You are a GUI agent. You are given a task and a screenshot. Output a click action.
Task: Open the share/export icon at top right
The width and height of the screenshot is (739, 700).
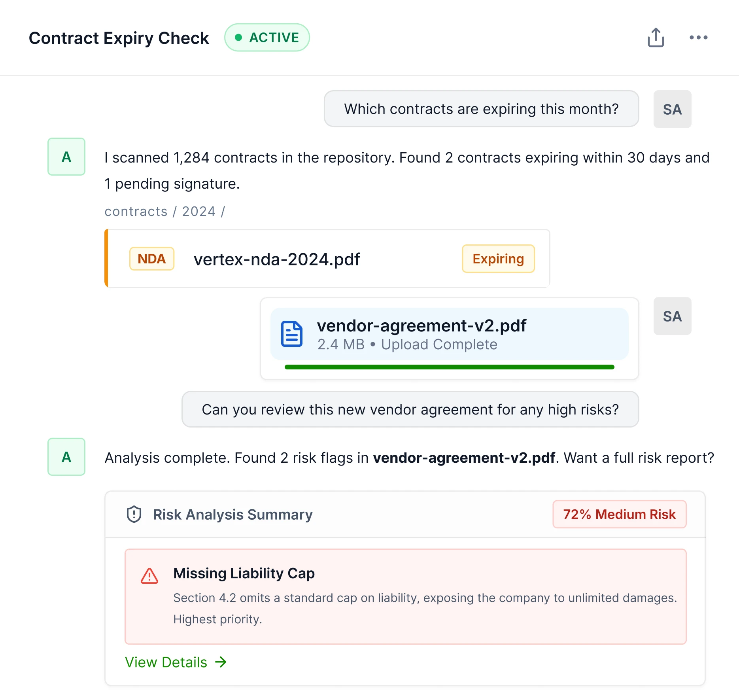coord(656,38)
